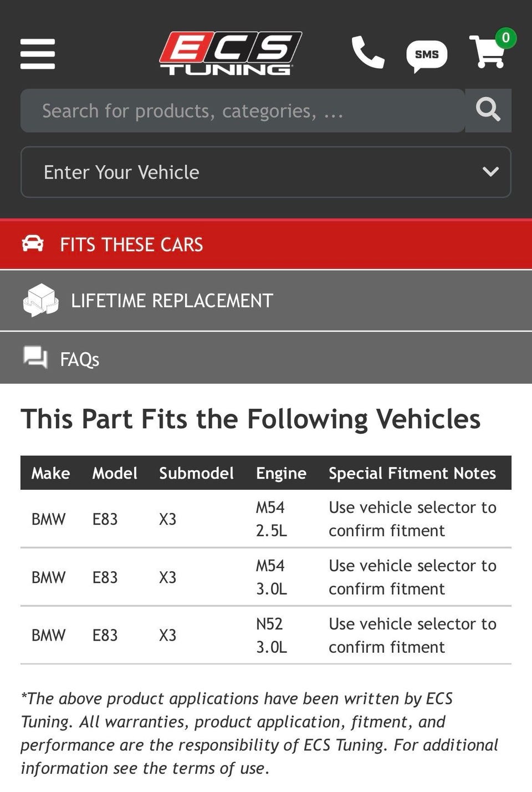
Task: Open the FAQs section
Action: 266,358
